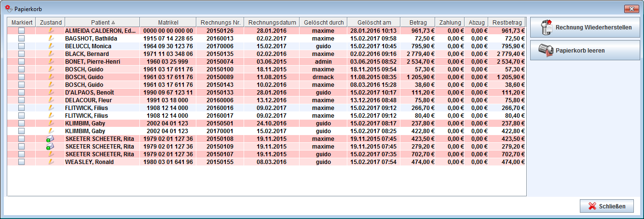Mark the checkbox for DELACOUR, Fleur
Viewport: 644px width, 219px height.
pos(21,100)
